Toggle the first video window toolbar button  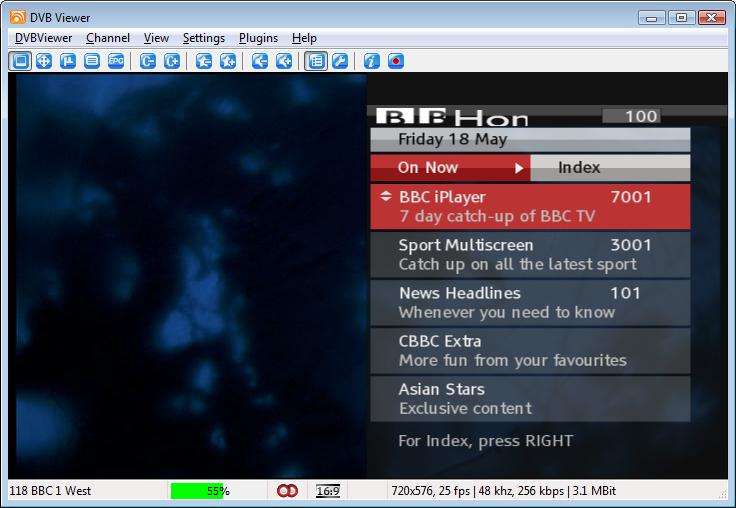[x=20, y=61]
